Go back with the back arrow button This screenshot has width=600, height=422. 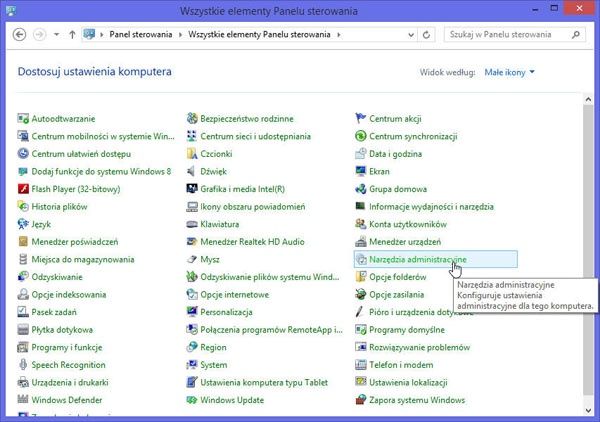coord(20,34)
